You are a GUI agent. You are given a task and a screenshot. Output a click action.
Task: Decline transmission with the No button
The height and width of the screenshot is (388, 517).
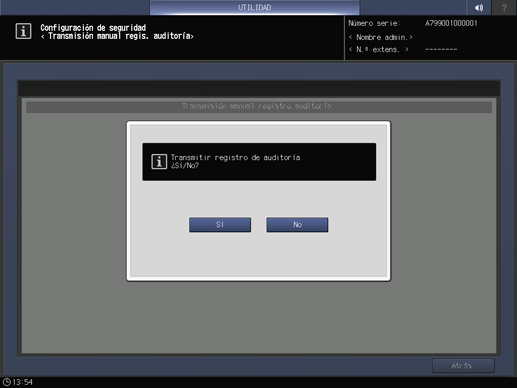[x=297, y=225]
